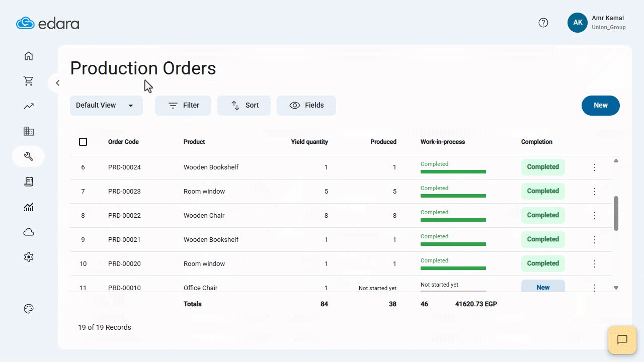This screenshot has width=644, height=362.
Task: Open the receipt accounting sidebar icon
Action: pyautogui.click(x=29, y=182)
